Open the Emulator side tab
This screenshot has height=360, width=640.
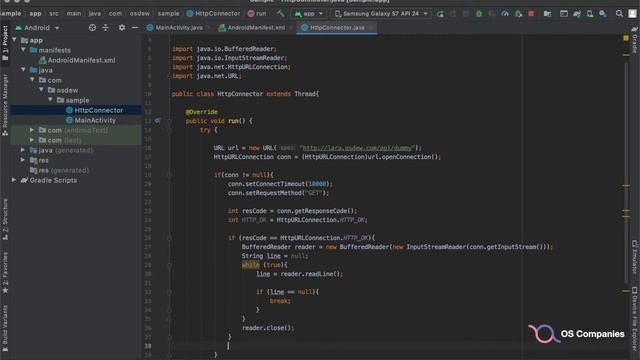pos(635,257)
